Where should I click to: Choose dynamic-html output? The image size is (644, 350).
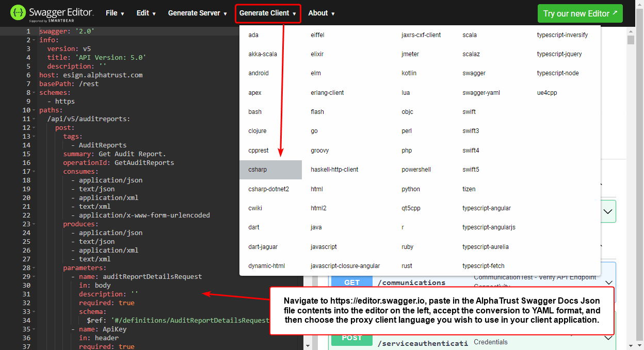[x=266, y=266]
